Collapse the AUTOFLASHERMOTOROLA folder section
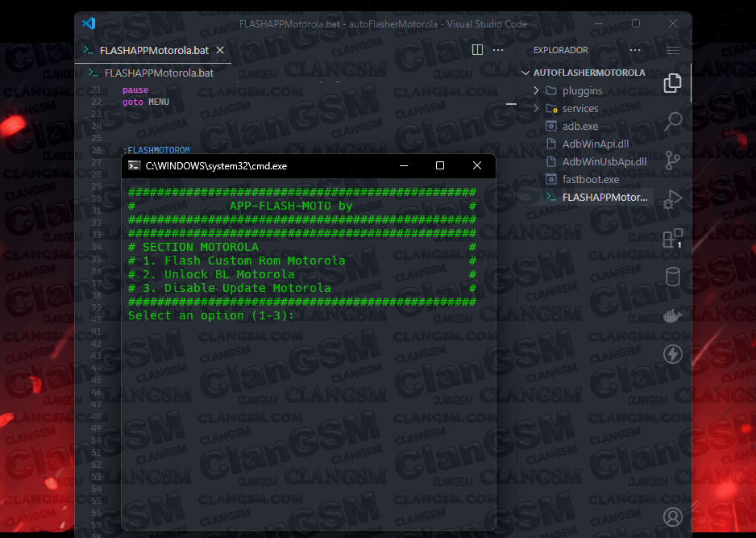Viewport: 756px width, 538px height. coord(525,73)
